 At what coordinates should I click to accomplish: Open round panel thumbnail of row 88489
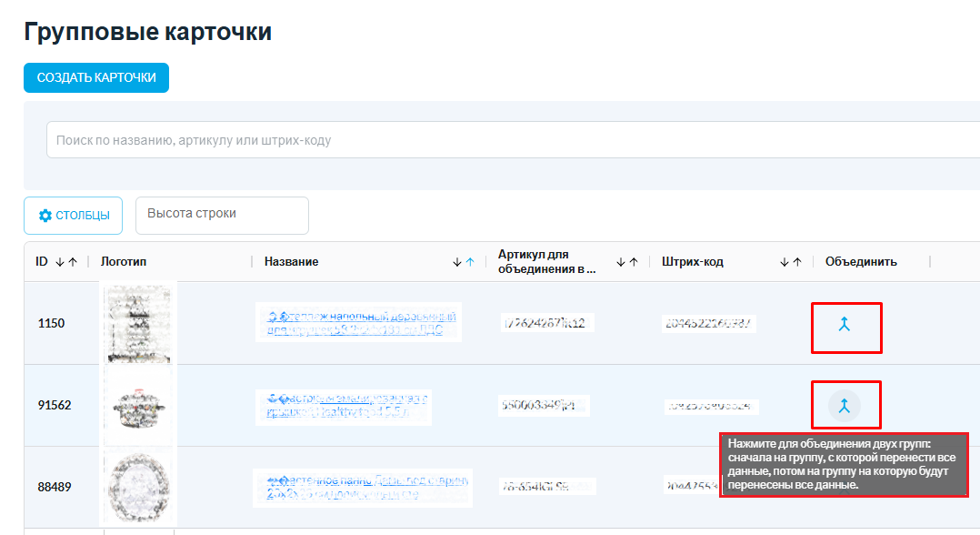coord(139,488)
